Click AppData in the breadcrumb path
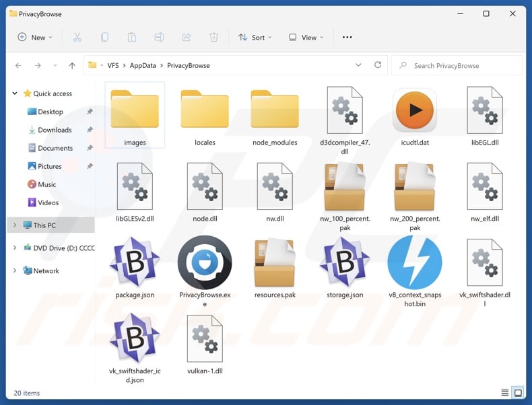This screenshot has height=405, width=532. pos(143,65)
